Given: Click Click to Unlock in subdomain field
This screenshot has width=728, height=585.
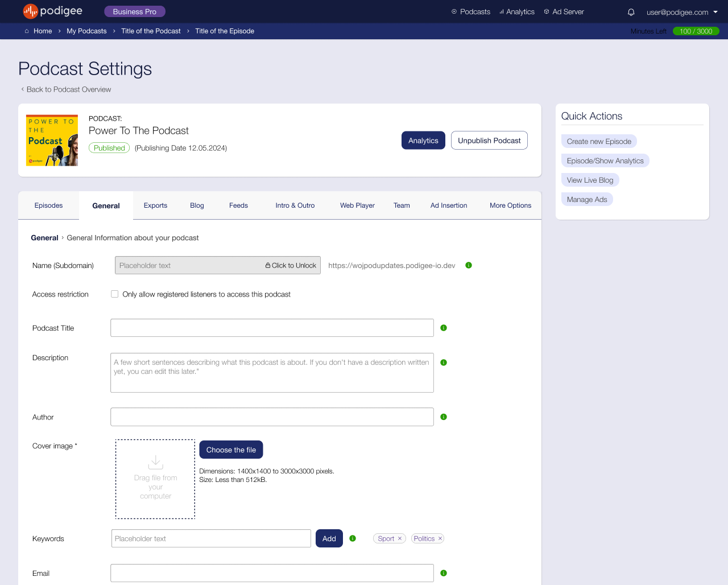Looking at the screenshot, I should (x=291, y=265).
